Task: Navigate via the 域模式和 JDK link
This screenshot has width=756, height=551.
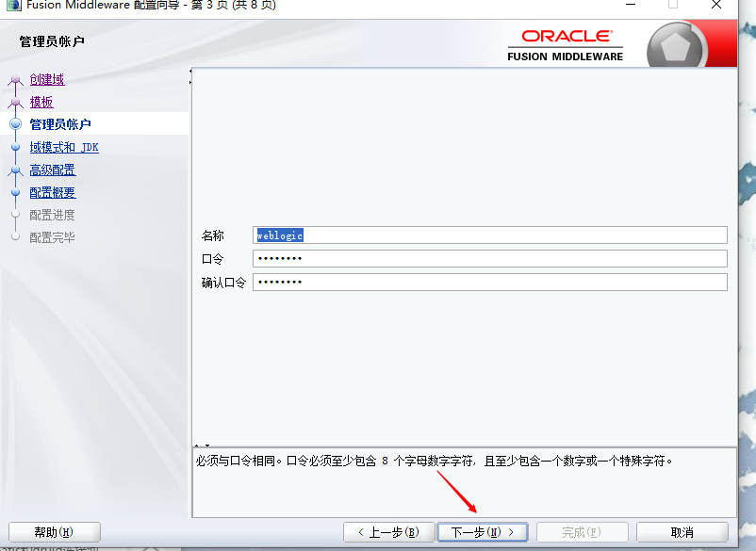Action: (62, 147)
